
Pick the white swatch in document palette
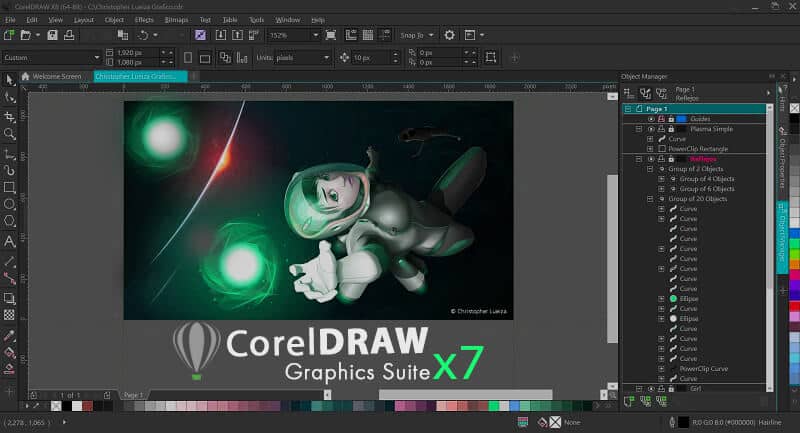point(77,406)
